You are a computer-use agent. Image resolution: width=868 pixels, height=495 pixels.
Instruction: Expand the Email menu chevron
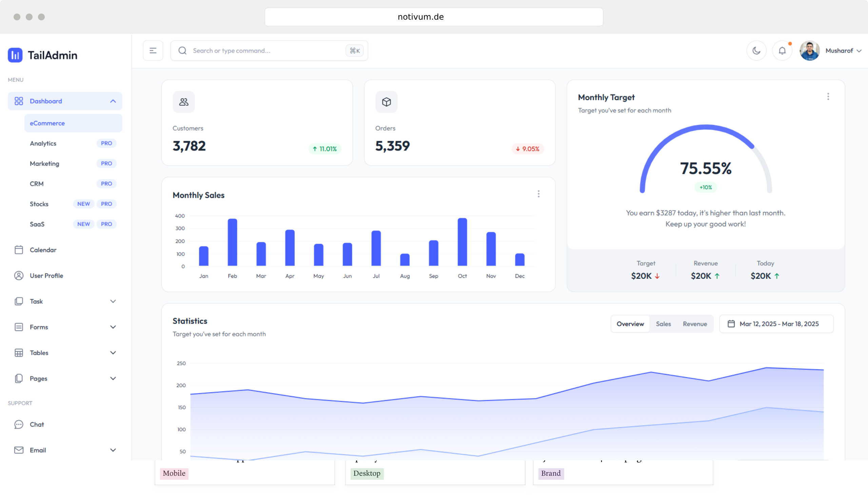(113, 450)
